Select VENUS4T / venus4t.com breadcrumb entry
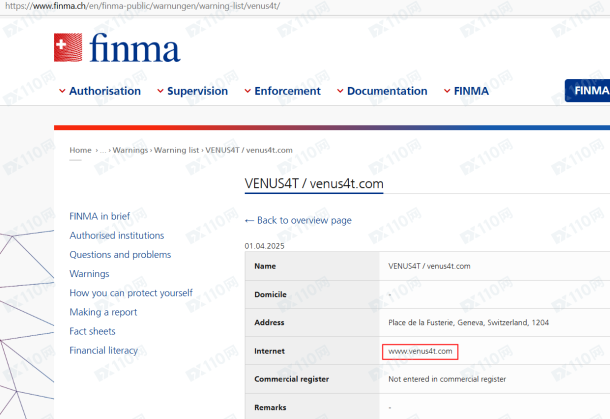The height and width of the screenshot is (419, 610). 249,150
